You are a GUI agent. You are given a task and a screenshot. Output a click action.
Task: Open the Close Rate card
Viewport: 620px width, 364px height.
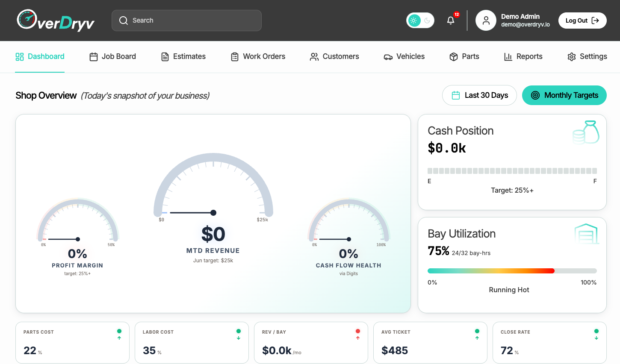click(x=549, y=343)
